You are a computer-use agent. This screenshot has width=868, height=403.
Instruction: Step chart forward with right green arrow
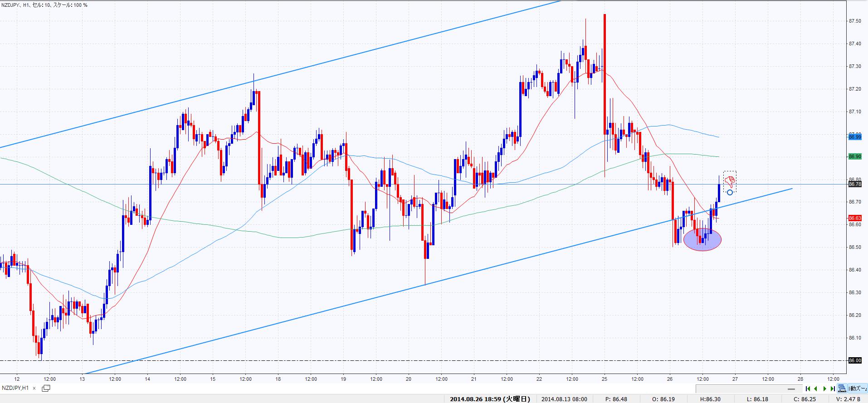pyautogui.click(x=825, y=388)
